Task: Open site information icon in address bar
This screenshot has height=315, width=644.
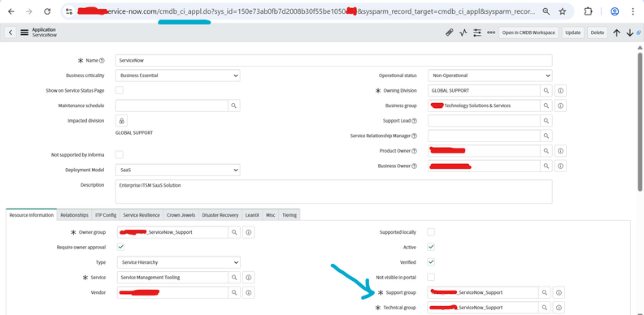Action: pyautogui.click(x=69, y=11)
